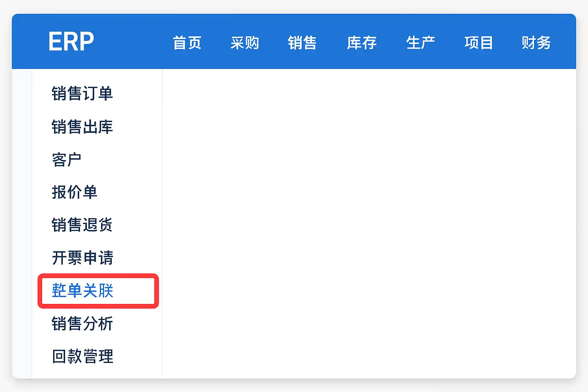This screenshot has width=588, height=392.
Task: Click the empty blue header between ERP and 首页
Action: click(132, 42)
